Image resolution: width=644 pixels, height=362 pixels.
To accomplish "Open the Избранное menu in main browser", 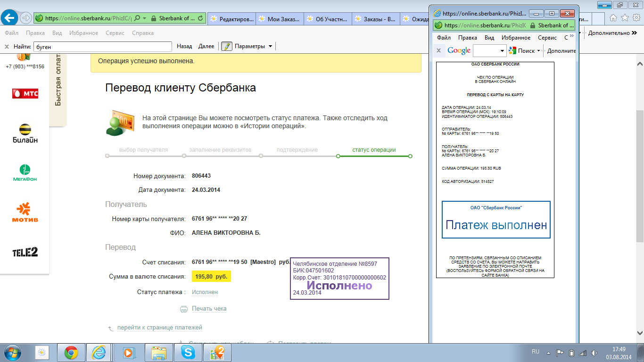I will tap(83, 33).
